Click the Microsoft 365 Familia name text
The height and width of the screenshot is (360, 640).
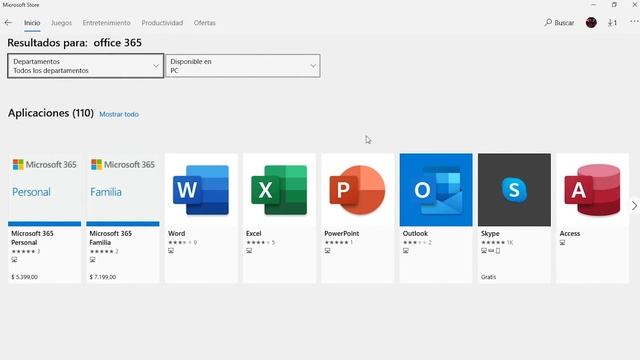[111, 238]
